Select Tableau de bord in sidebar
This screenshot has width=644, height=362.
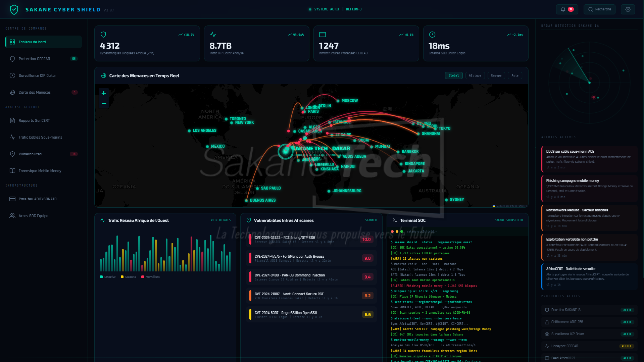pyautogui.click(x=44, y=42)
